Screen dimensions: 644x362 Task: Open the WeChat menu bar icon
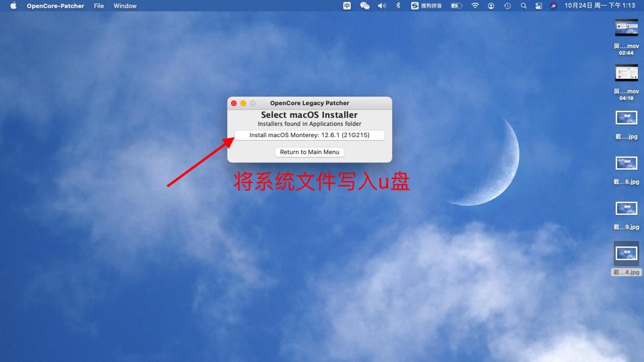(x=364, y=6)
